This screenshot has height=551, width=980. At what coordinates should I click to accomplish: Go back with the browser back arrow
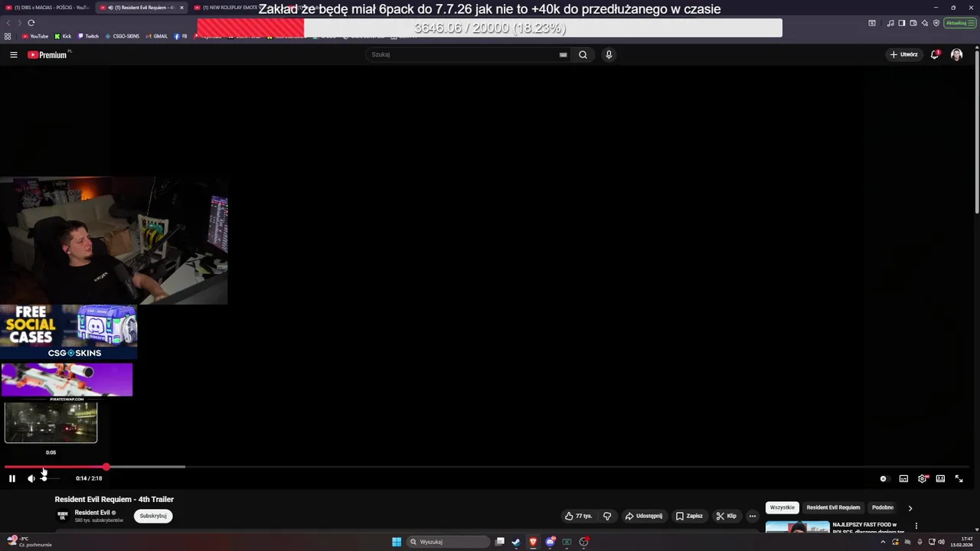click(8, 23)
